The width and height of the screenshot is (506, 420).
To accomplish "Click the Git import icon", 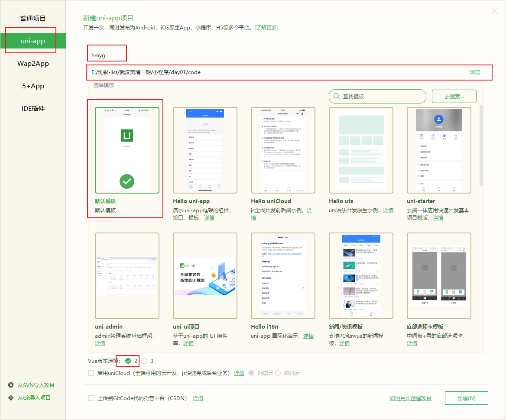I will (x=11, y=398).
